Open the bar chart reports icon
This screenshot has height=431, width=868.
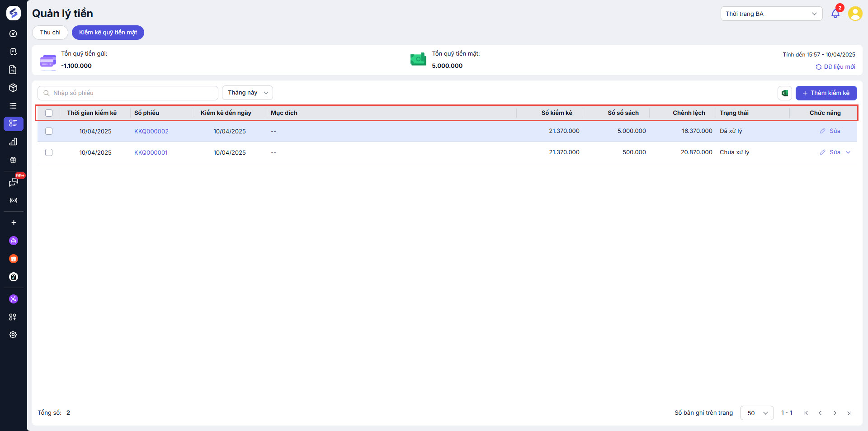coord(13,142)
